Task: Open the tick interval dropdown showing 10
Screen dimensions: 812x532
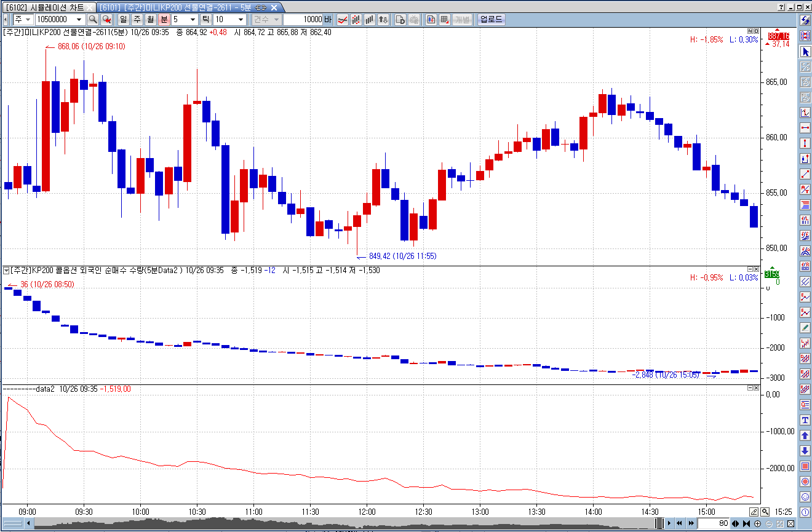Action: (241, 20)
